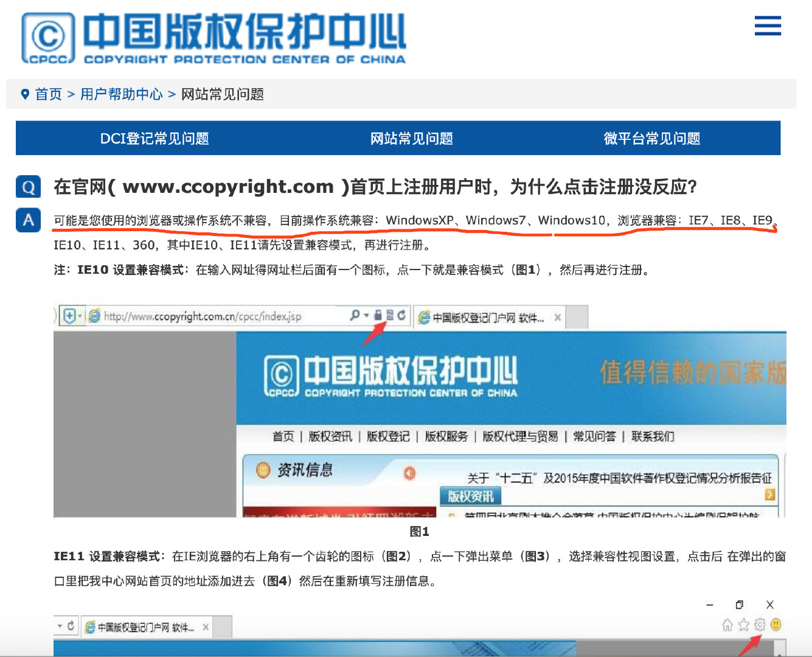The width and height of the screenshot is (812, 657).
Task: Open 用户帮助中心 breadcrumb link
Action: (x=122, y=94)
